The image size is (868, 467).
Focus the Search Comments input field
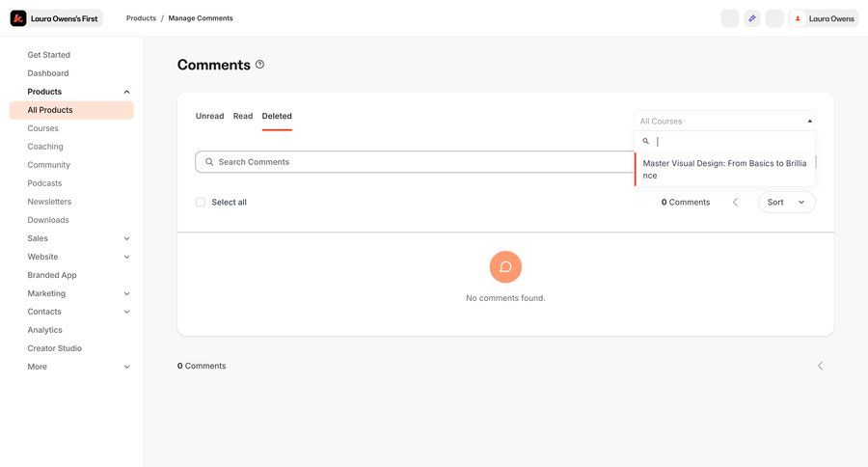pyautogui.click(x=415, y=162)
